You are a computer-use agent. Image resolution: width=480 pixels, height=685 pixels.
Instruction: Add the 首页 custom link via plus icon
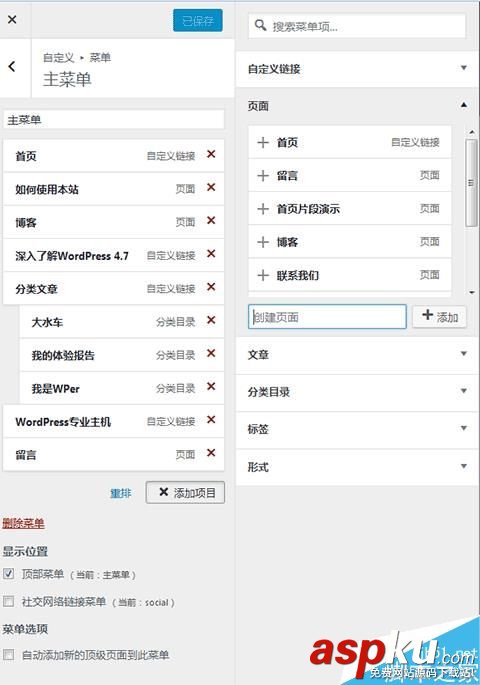point(263,142)
